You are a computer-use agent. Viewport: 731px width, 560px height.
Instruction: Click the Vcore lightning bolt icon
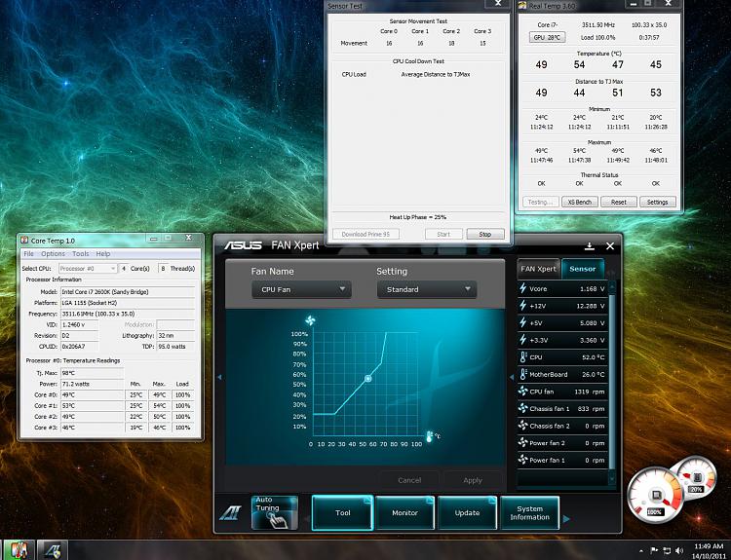523,288
